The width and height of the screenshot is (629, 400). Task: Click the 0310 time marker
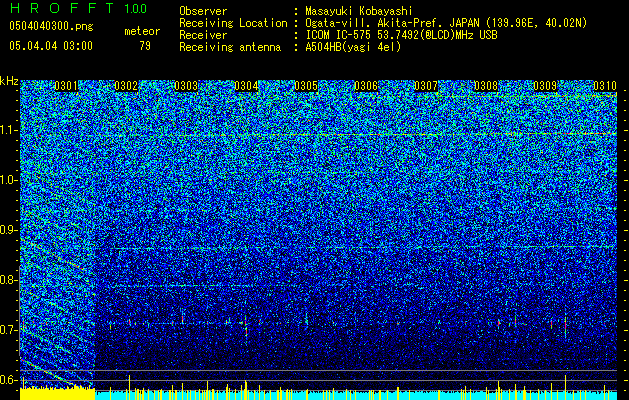pos(605,86)
